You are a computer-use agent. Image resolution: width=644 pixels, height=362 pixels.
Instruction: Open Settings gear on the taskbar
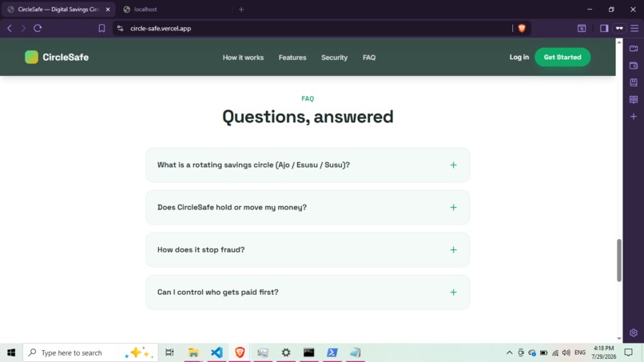tap(286, 352)
